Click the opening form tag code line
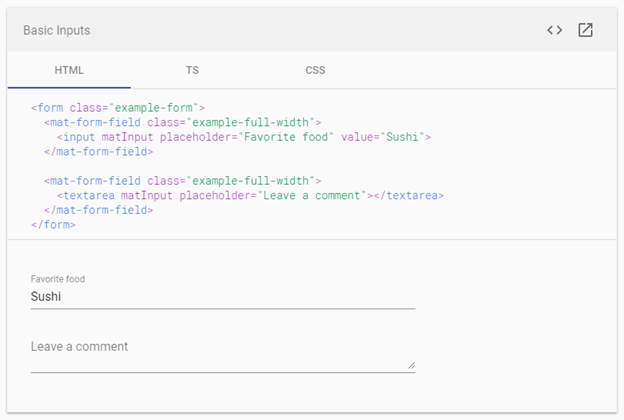 pyautogui.click(x=118, y=107)
